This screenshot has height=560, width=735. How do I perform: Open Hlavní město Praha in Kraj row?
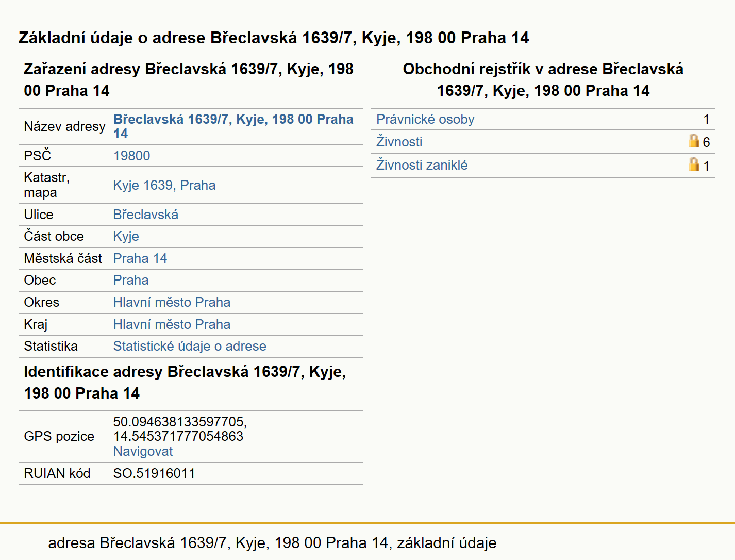coord(172,324)
